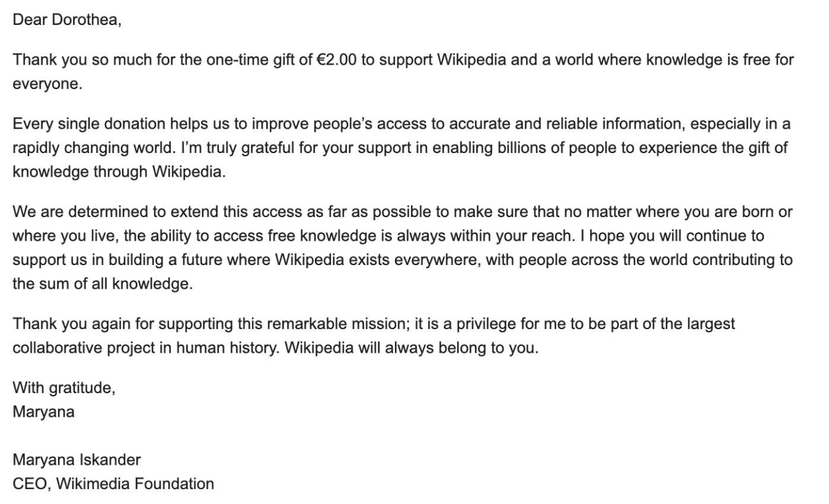Click the 'With gratitude,' closing line
This screenshot has height=504, width=829.
coord(64,388)
